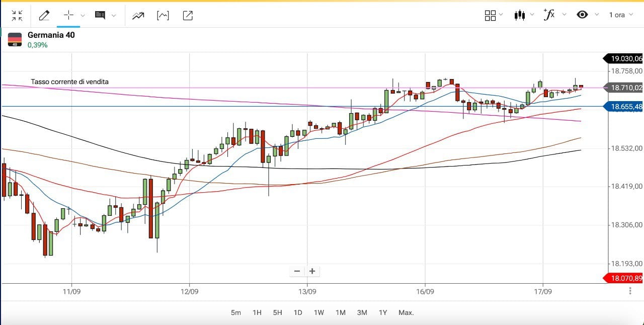Zoom out with the minus button
This screenshot has height=325, width=644.
tap(297, 271)
